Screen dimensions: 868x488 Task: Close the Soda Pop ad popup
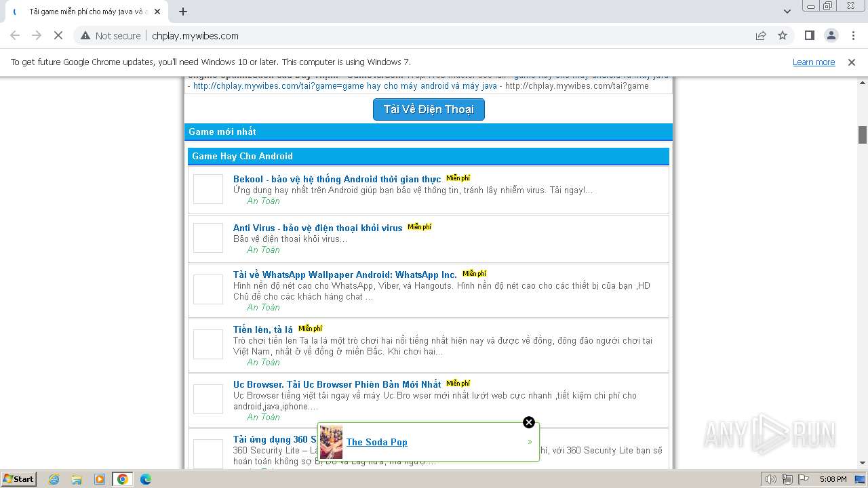529,422
